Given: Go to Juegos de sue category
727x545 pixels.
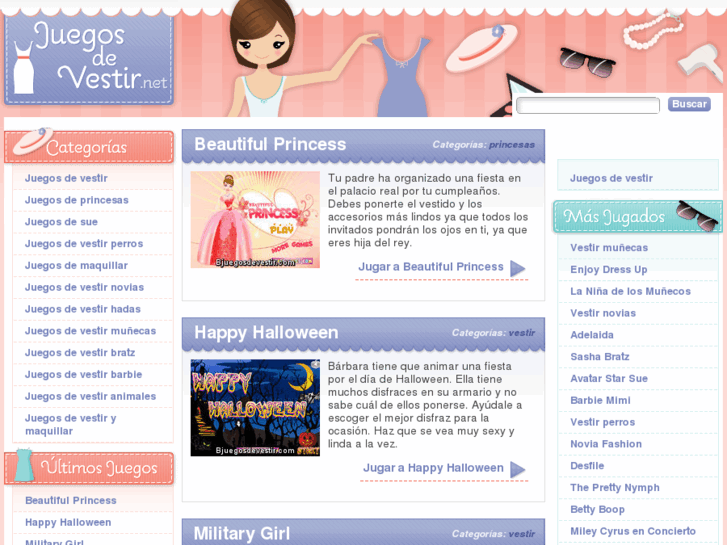Looking at the screenshot, I should (61, 222).
